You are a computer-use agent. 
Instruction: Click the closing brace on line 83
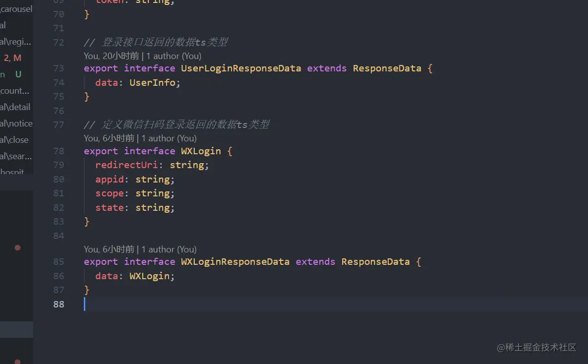[x=87, y=222]
